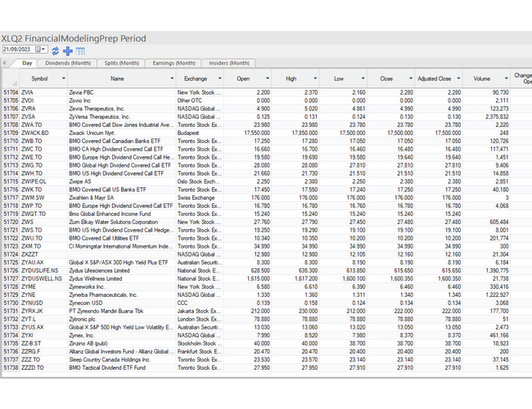Click the select-all corner cell of grid
The width and height of the screenshot is (532, 409).
pyautogui.click(x=11, y=79)
